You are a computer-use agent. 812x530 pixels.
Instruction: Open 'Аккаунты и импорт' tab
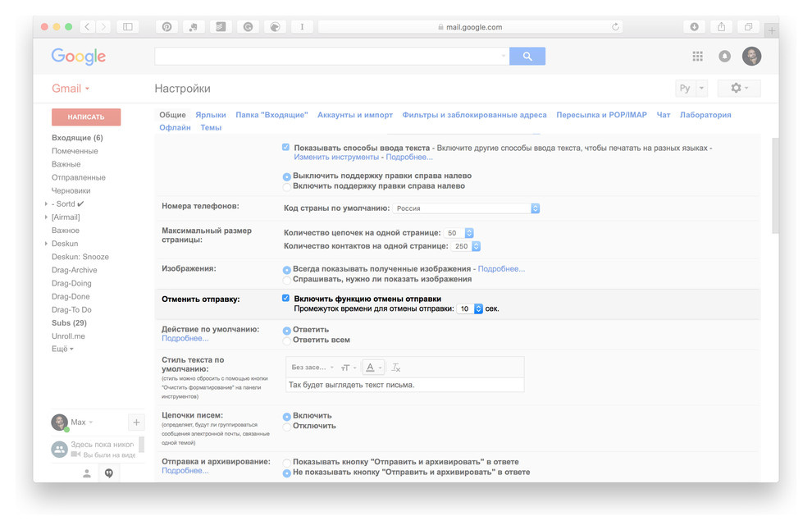click(354, 115)
